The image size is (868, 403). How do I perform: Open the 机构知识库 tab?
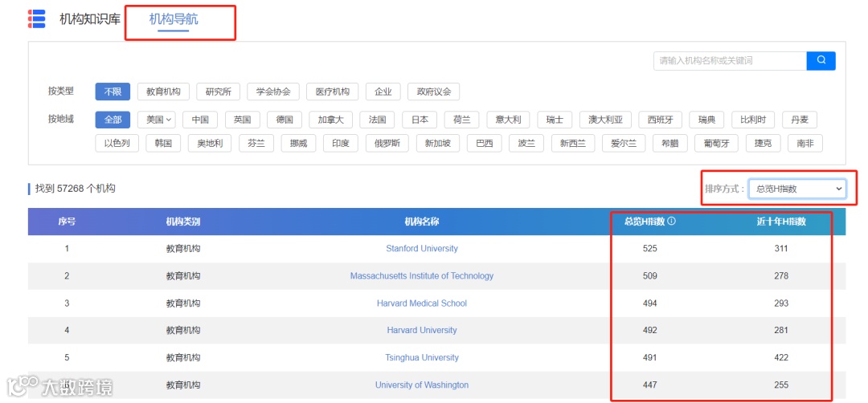point(90,19)
